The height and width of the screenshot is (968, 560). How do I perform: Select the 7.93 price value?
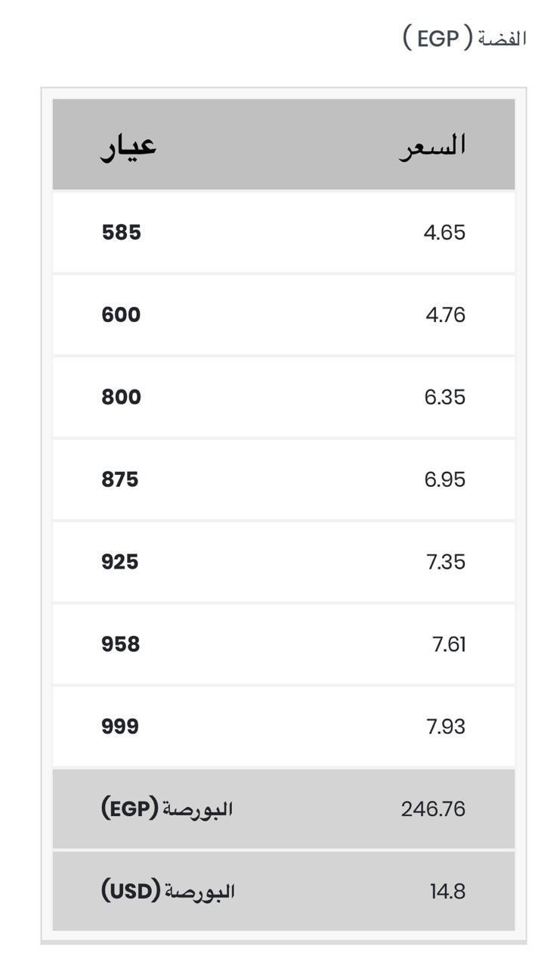tap(446, 727)
